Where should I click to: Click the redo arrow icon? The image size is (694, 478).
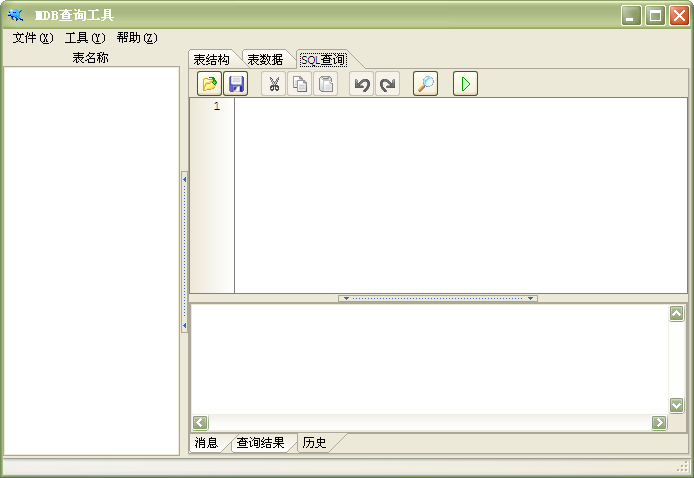[388, 84]
